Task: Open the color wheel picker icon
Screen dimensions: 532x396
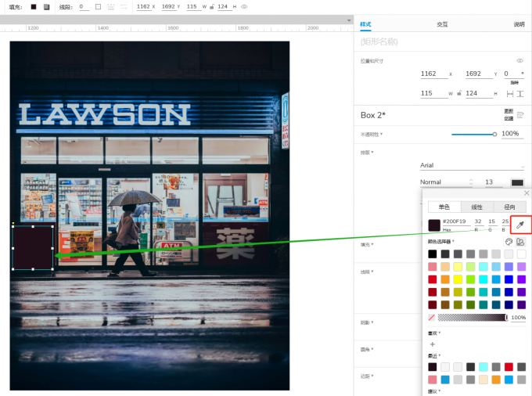Action: 509,242
